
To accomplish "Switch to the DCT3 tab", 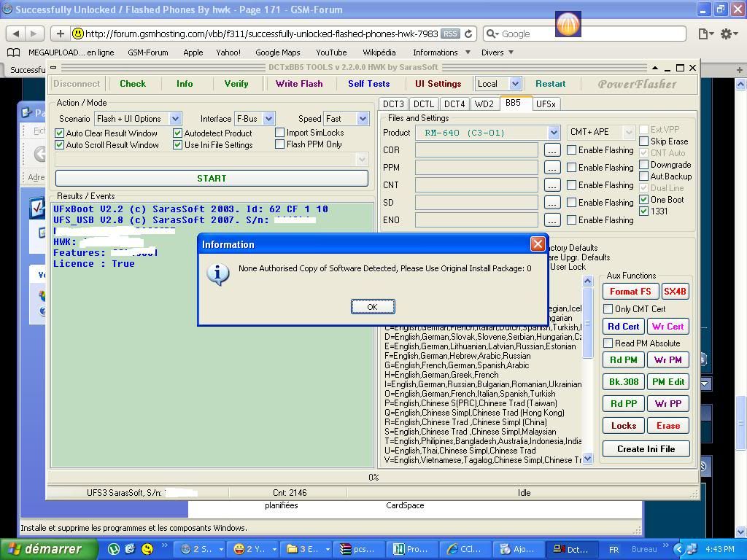I will click(393, 104).
